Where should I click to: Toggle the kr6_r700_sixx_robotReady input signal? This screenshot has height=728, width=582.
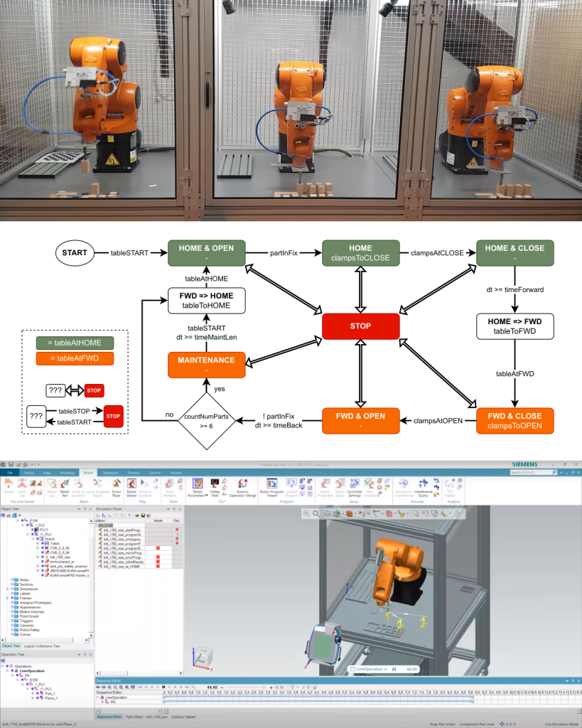pos(158,562)
